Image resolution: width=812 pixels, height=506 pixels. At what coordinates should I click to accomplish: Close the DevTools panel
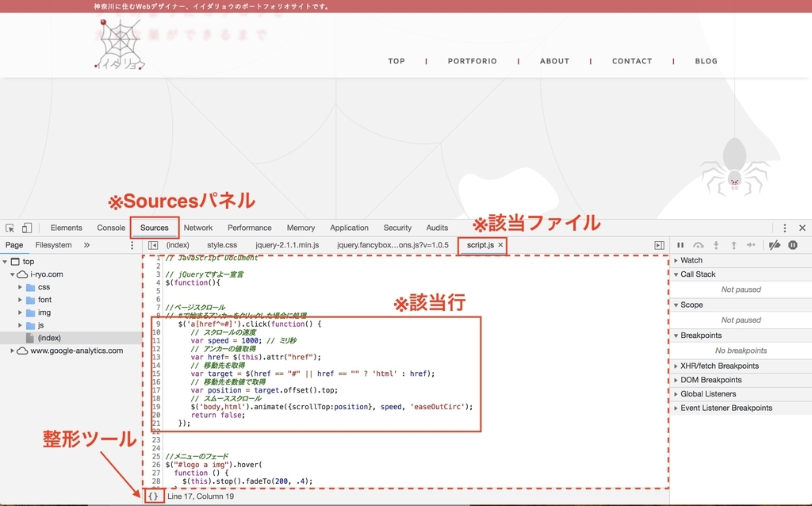pos(802,228)
